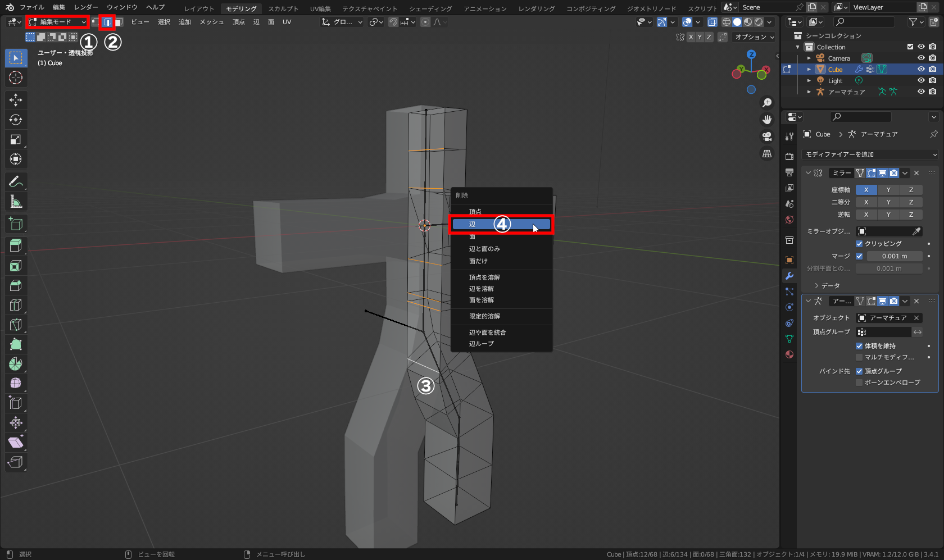Screen dimensions: 944x560
Task: Open the モディファイアーを追加 dropdown
Action: click(x=870, y=154)
